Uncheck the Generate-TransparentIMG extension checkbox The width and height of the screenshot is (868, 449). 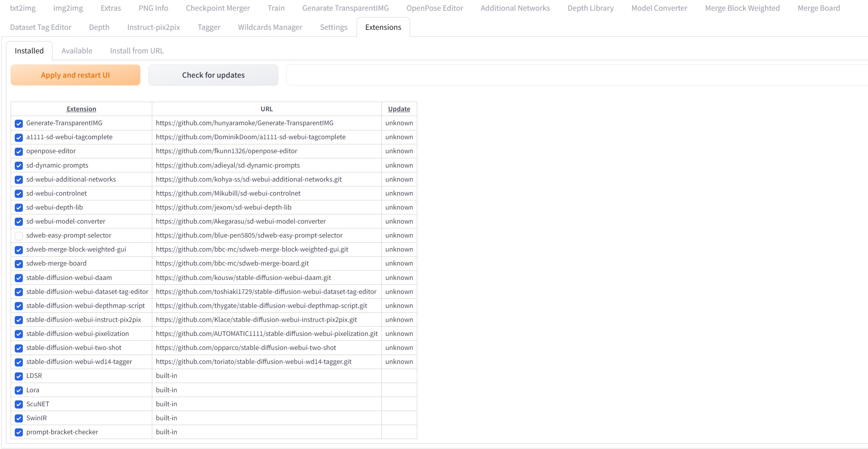coord(19,123)
